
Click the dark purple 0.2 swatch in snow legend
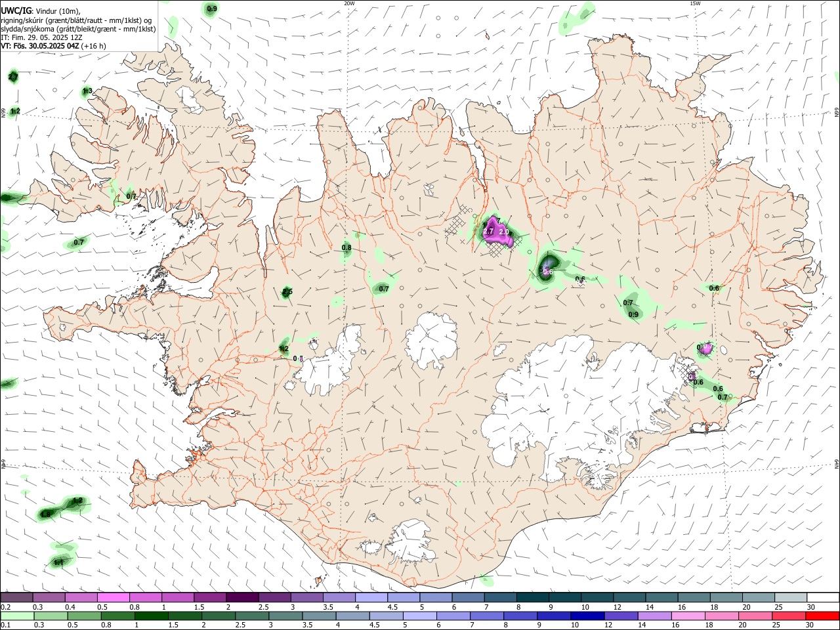(16, 597)
